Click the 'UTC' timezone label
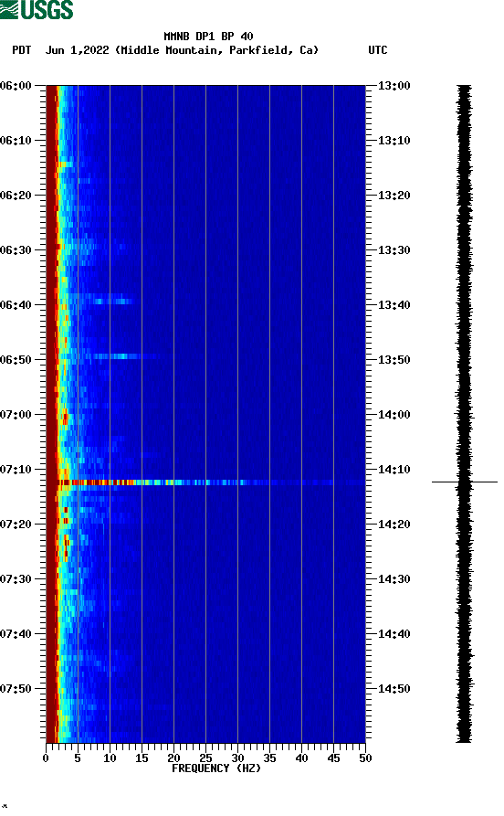Image resolution: width=504 pixels, height=816 pixels. tap(378, 50)
